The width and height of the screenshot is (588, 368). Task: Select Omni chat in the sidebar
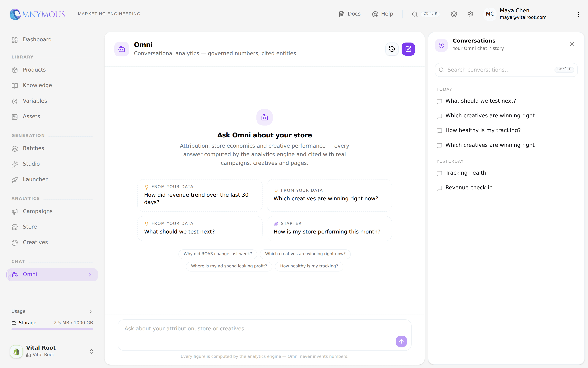coord(52,275)
